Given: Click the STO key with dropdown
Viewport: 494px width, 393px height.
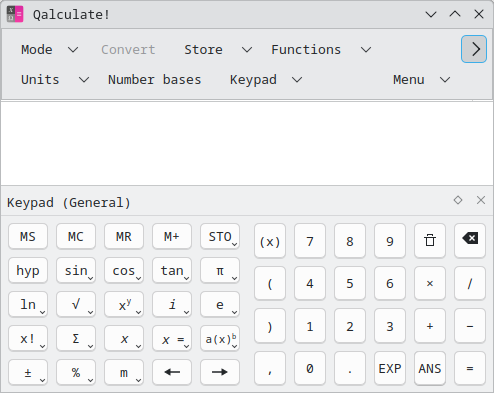Looking at the screenshot, I should point(220,236).
